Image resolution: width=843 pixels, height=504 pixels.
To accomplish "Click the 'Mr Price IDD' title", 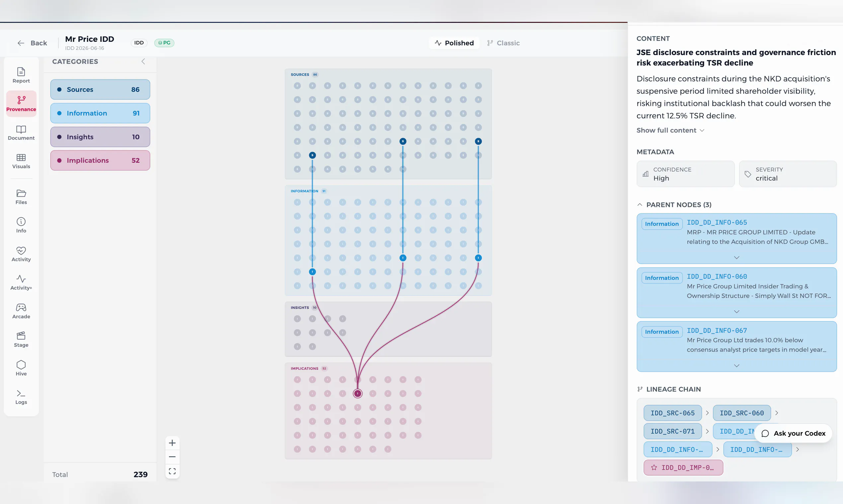I will coord(89,39).
